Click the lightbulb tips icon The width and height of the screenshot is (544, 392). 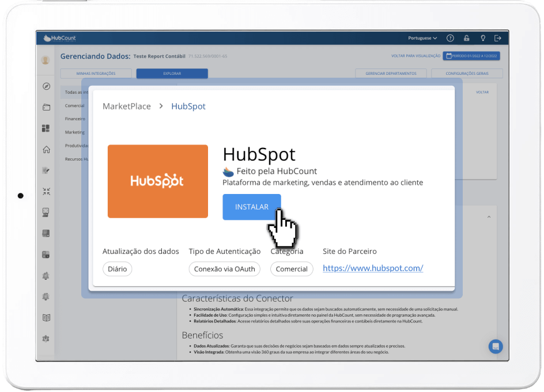click(x=482, y=38)
